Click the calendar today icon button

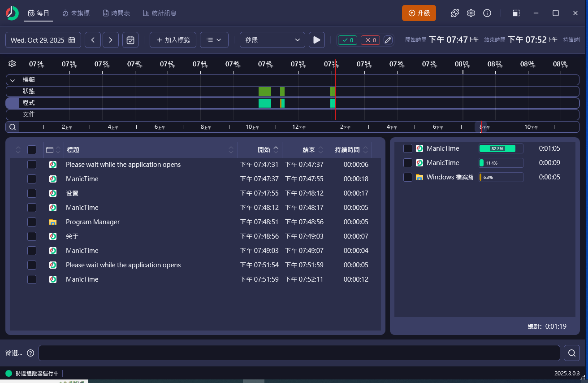130,40
